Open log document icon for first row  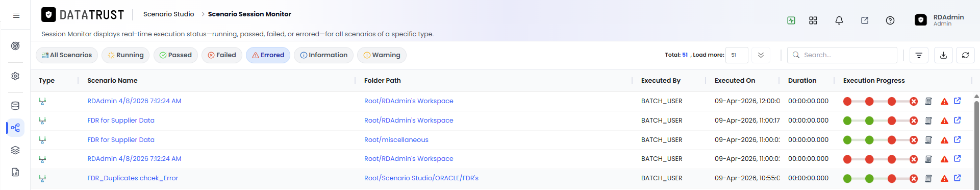(x=928, y=101)
